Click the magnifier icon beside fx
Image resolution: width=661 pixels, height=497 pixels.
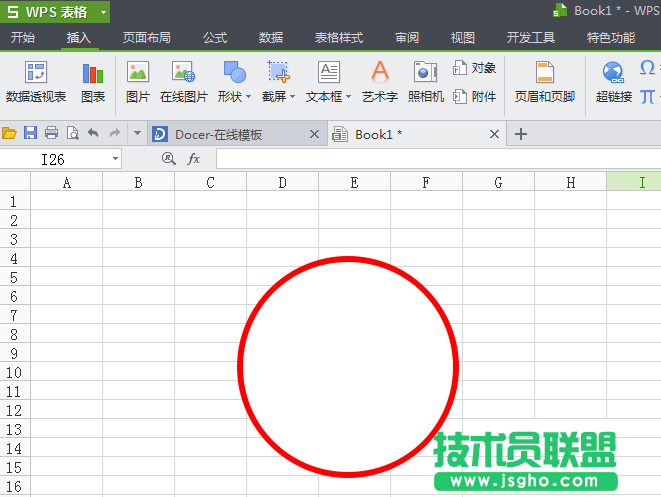[x=169, y=159]
